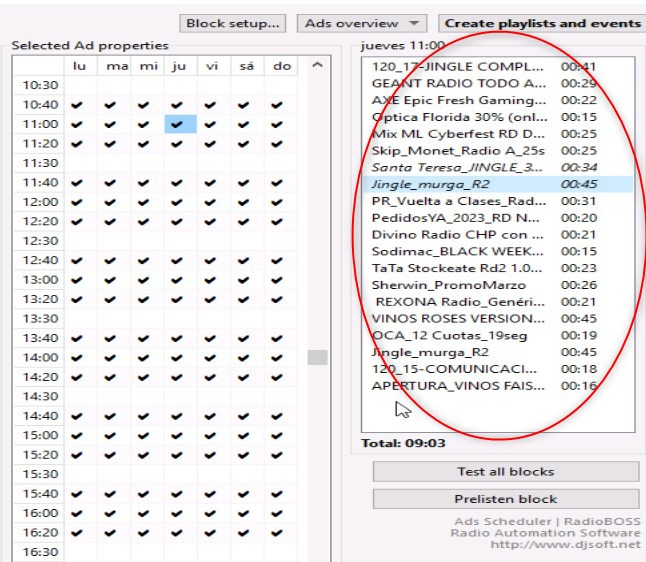646x562 pixels.
Task: Click the 13:40 Tuesday (ma) checkmark
Action: point(110,339)
